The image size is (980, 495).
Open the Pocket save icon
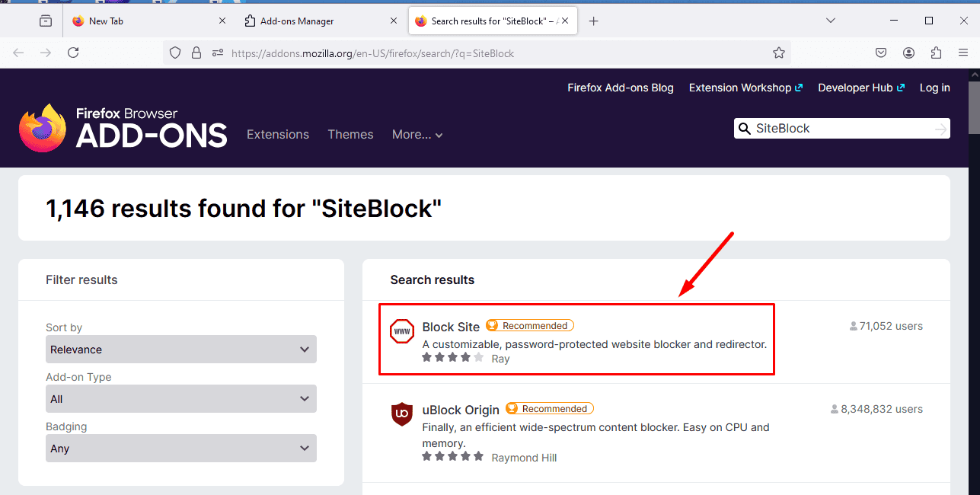[x=880, y=53]
